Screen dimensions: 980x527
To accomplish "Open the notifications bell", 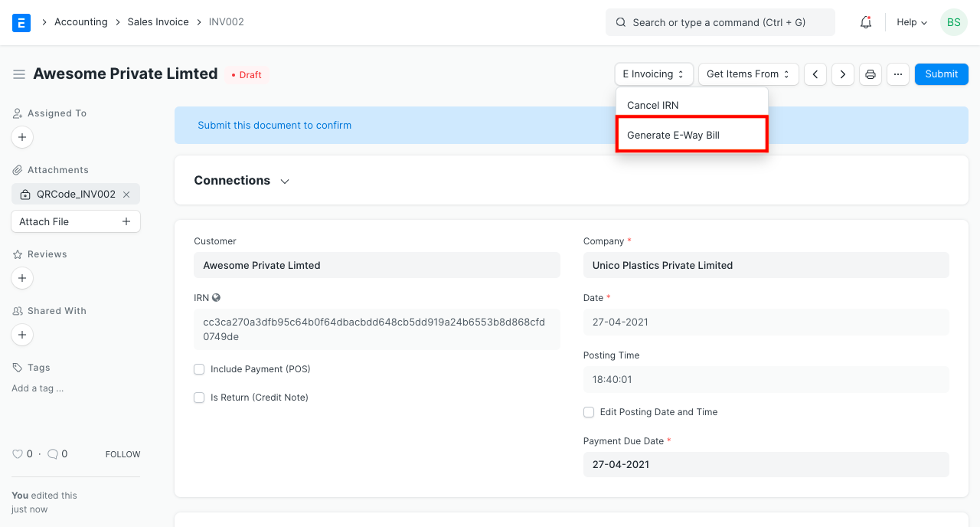I will point(865,22).
